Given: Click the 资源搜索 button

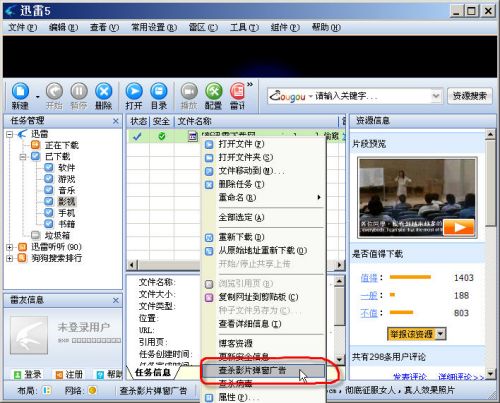Looking at the screenshot, I should click(x=470, y=96).
